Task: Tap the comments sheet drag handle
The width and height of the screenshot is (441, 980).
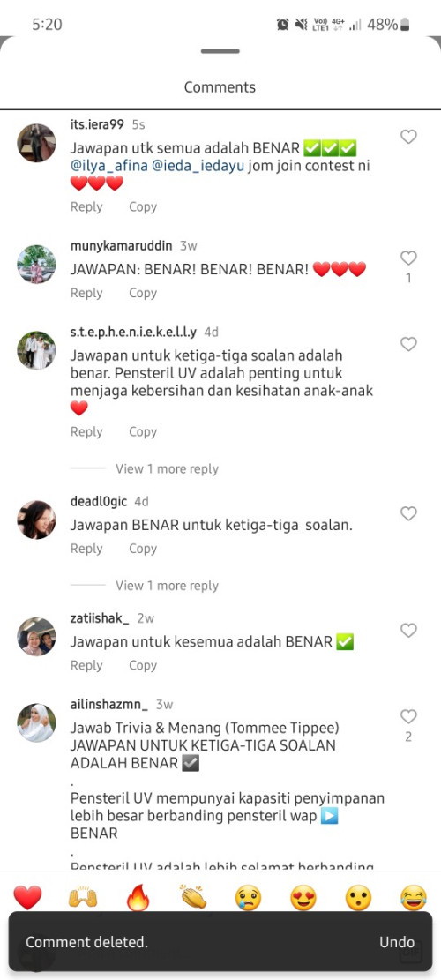Action: pyautogui.click(x=220, y=51)
